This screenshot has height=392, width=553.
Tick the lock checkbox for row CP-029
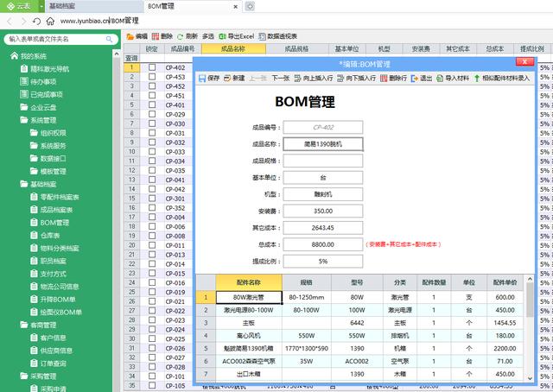(x=152, y=114)
